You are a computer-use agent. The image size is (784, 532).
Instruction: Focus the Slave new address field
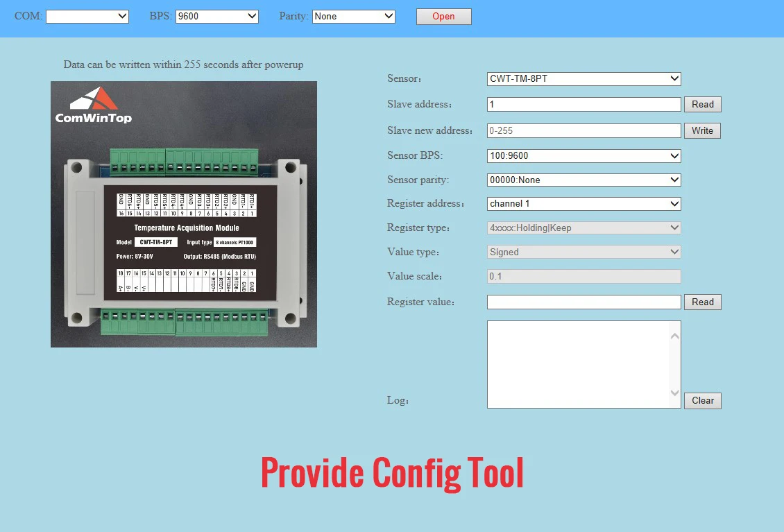pyautogui.click(x=584, y=130)
